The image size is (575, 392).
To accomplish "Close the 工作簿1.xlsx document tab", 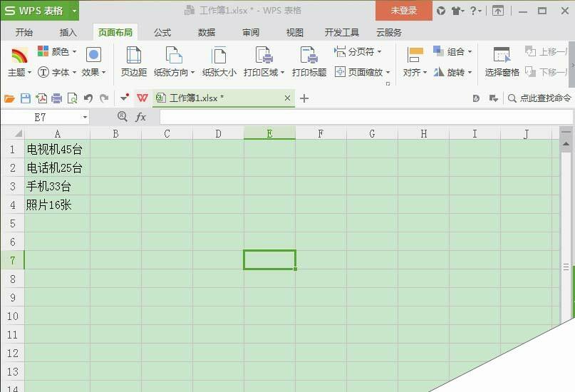I will 288,98.
